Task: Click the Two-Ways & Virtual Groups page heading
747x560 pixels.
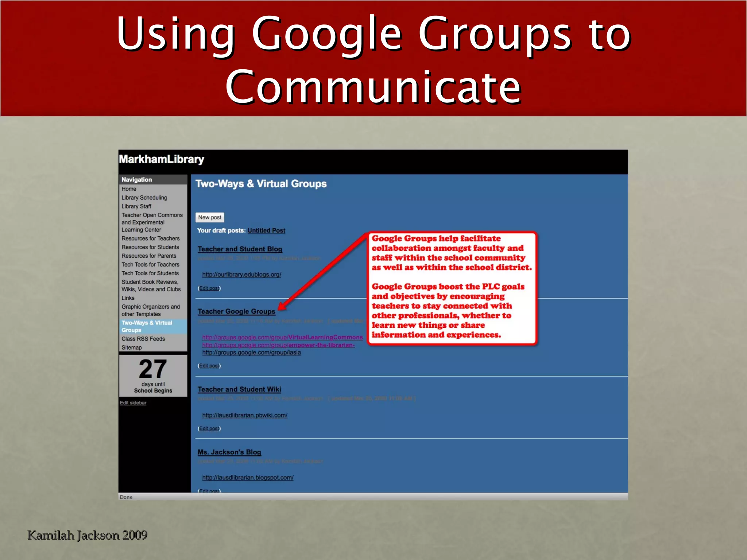Action: click(x=261, y=183)
